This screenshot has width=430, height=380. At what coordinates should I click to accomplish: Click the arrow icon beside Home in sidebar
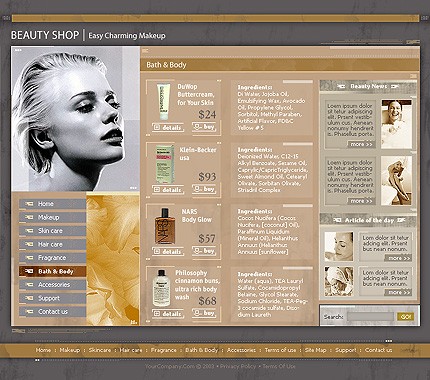point(29,204)
